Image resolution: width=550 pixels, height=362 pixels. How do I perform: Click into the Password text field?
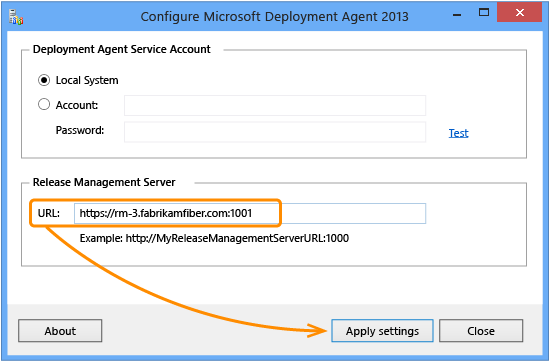(x=275, y=132)
